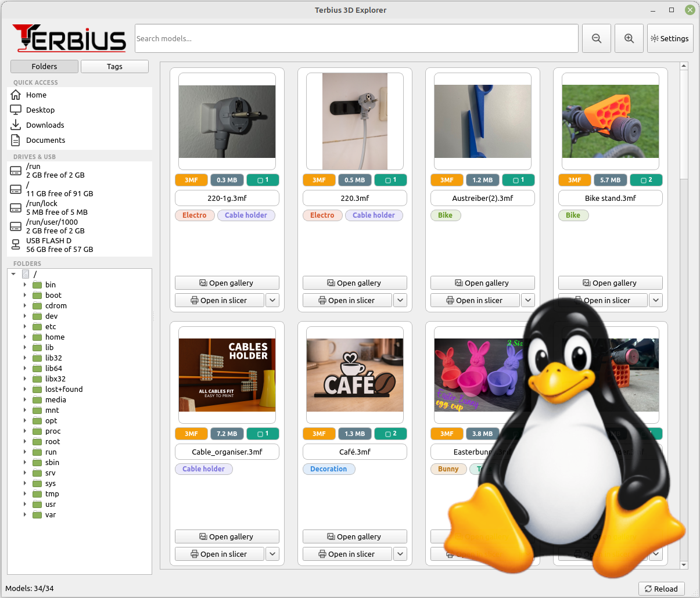The width and height of the screenshot is (700, 598).
Task: Select the root drive with 91 GB
Action: point(80,189)
